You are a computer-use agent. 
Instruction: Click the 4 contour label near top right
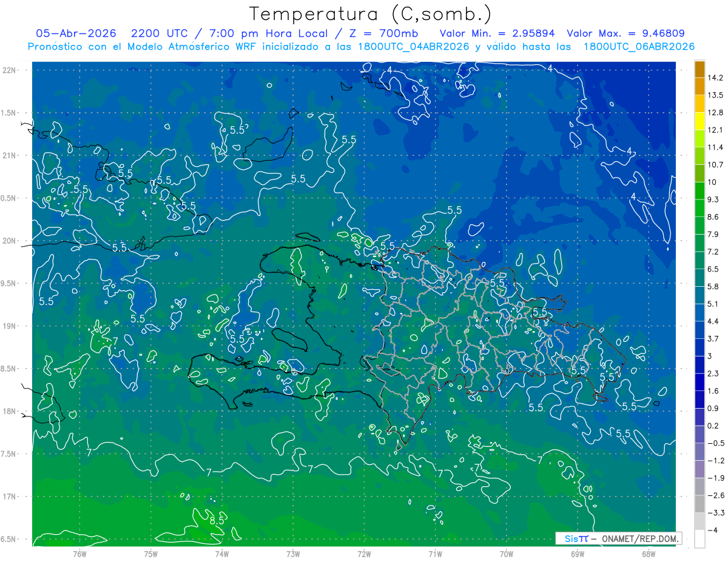550,69
